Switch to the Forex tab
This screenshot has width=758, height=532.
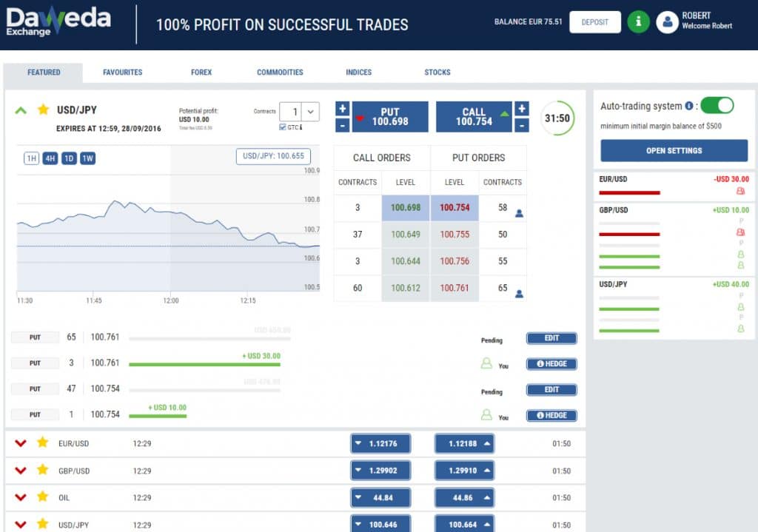click(x=201, y=73)
